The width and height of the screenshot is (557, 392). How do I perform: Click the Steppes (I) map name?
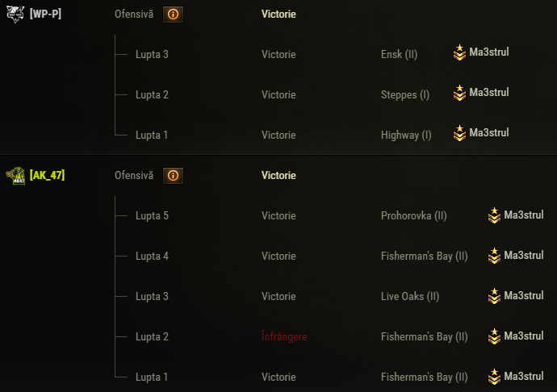click(405, 94)
